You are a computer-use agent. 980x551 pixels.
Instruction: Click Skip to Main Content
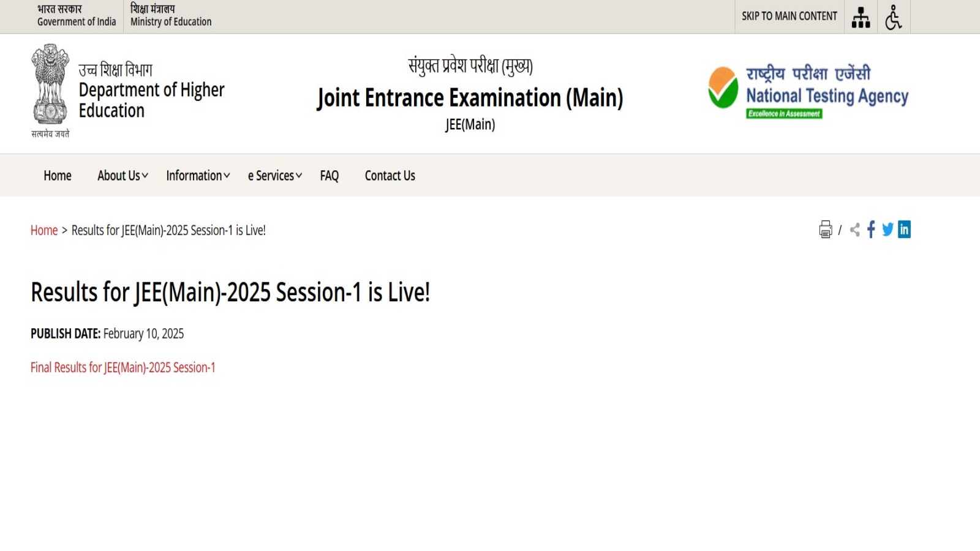pos(789,17)
